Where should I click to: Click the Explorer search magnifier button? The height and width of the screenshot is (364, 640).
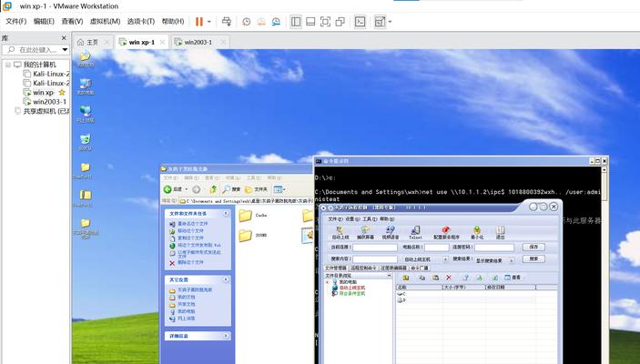click(x=231, y=189)
